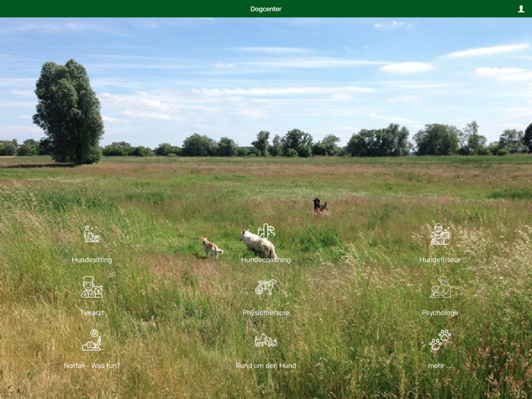Tap the Hundecoaching icon
The height and width of the screenshot is (399, 532).
pos(266,233)
